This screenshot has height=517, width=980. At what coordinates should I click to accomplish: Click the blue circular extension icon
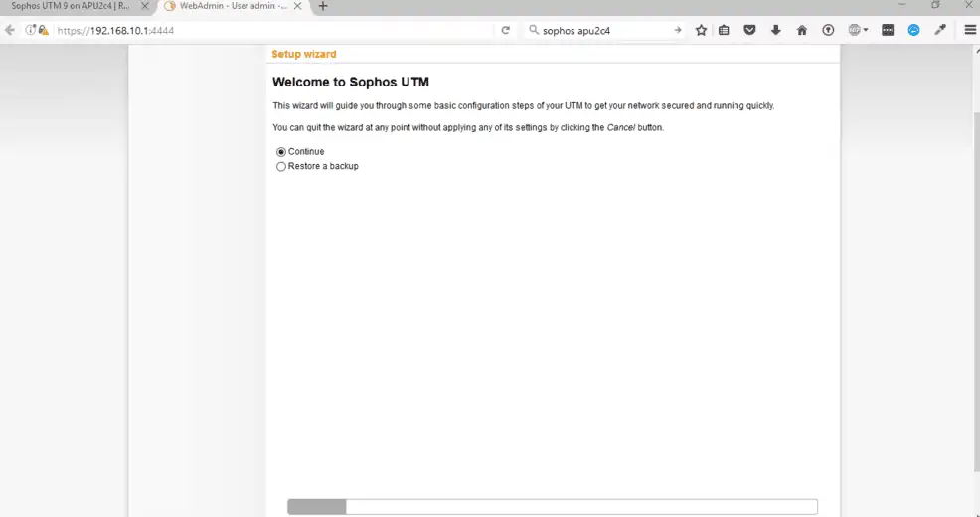tap(913, 30)
